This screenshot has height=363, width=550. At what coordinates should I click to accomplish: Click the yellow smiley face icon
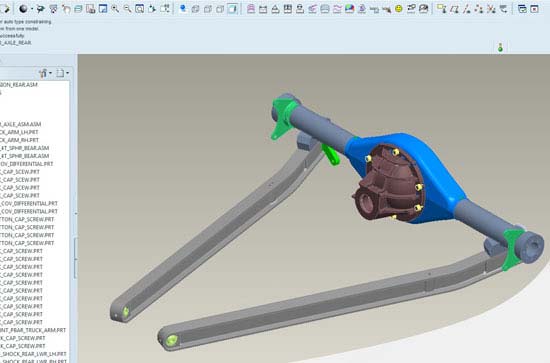pyautogui.click(x=399, y=9)
